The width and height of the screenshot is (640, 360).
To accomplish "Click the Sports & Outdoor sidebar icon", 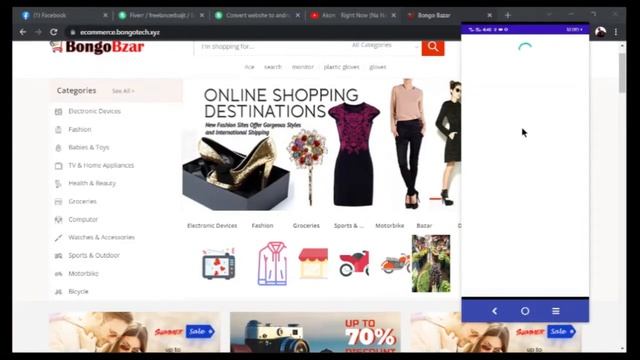I will (x=58, y=256).
